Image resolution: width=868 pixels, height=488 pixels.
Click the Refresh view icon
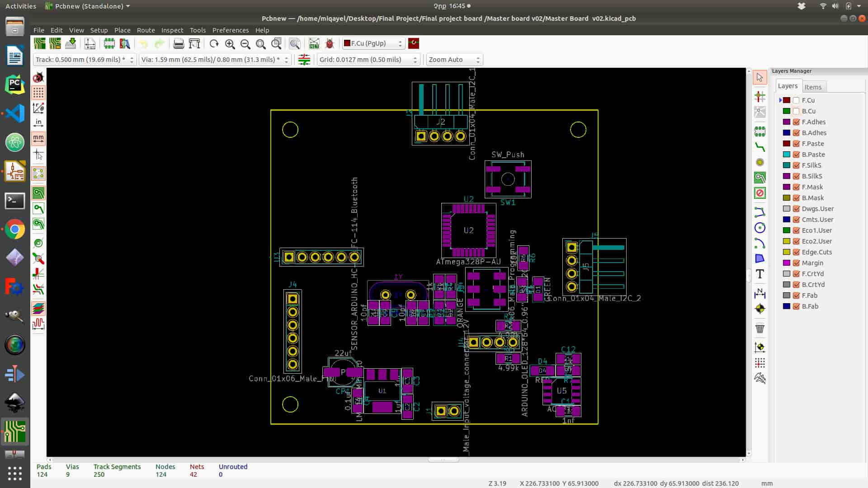point(214,43)
